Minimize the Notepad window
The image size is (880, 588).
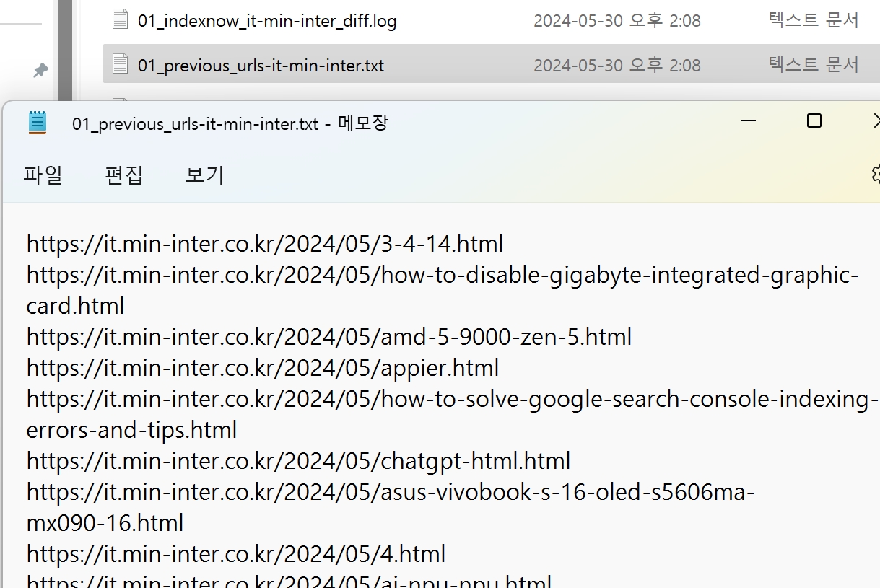(749, 120)
